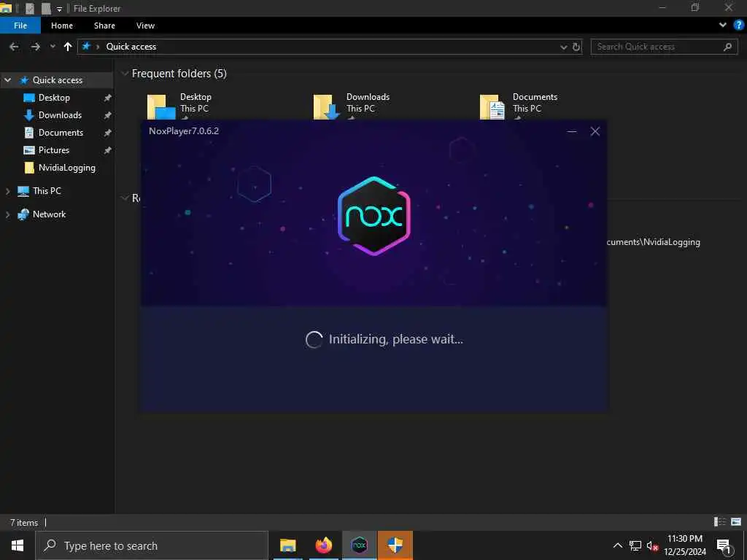
Task: Click the NoxPlayer7.0.6.2 title text
Action: point(184,131)
